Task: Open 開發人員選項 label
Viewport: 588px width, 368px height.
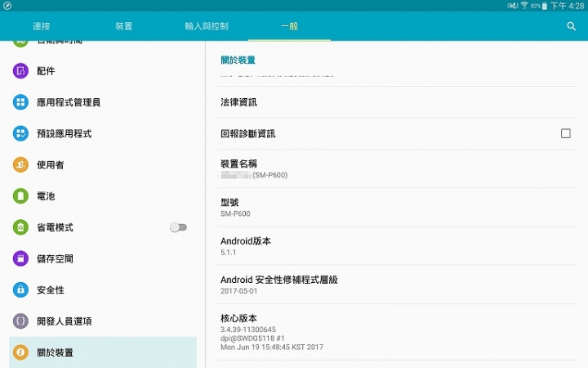Action: click(x=65, y=321)
